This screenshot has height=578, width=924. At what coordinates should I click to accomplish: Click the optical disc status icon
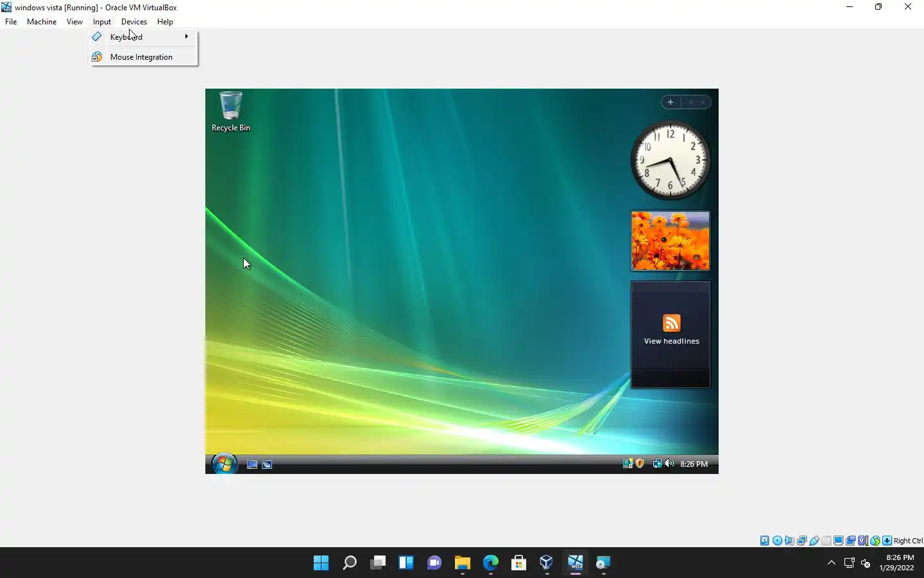pyautogui.click(x=777, y=541)
